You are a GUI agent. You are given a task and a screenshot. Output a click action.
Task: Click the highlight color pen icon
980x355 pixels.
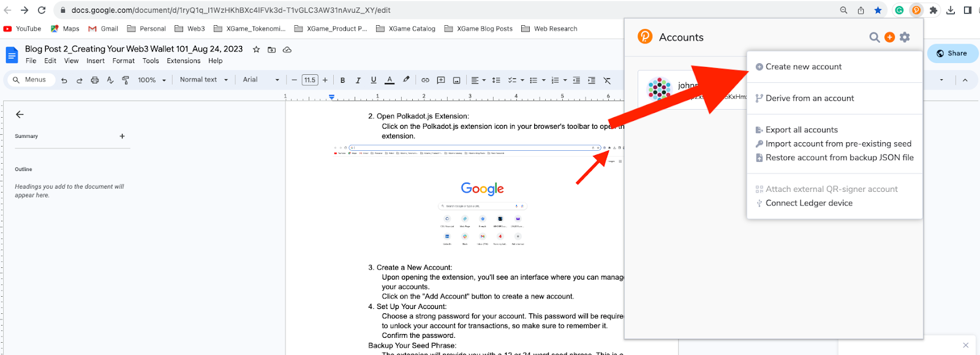pos(405,80)
